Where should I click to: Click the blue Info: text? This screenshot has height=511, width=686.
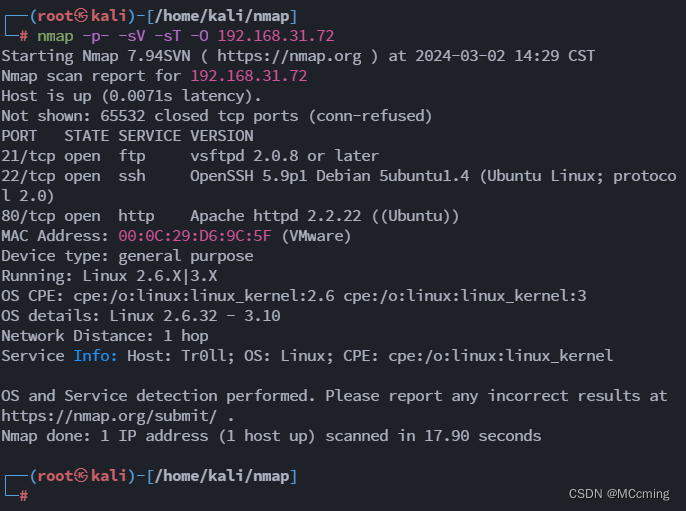tap(95, 356)
